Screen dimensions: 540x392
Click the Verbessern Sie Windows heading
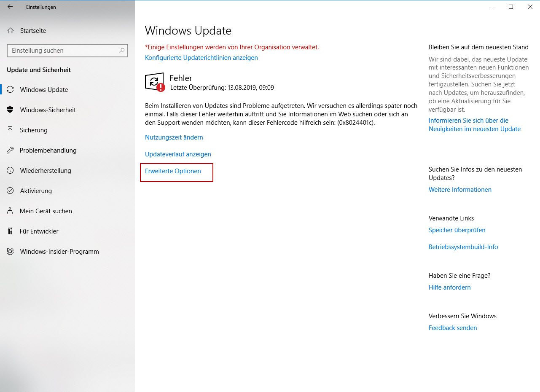point(462,316)
